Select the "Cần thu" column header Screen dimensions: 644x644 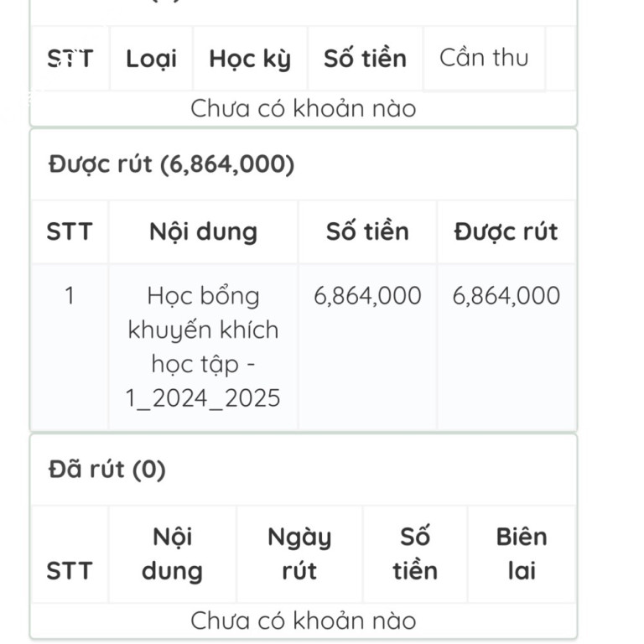(x=484, y=58)
